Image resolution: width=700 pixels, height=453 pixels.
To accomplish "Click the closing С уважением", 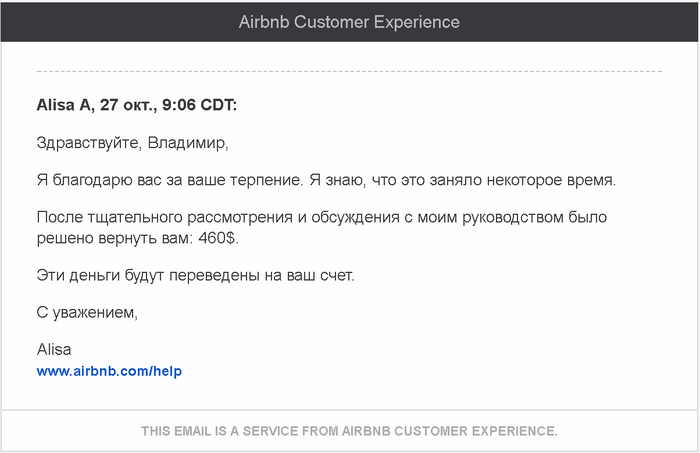I will [86, 312].
